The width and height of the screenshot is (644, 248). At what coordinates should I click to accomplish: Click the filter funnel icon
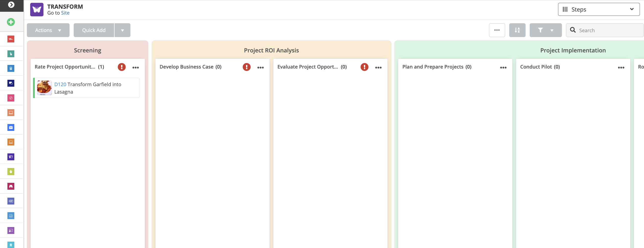tap(540, 30)
